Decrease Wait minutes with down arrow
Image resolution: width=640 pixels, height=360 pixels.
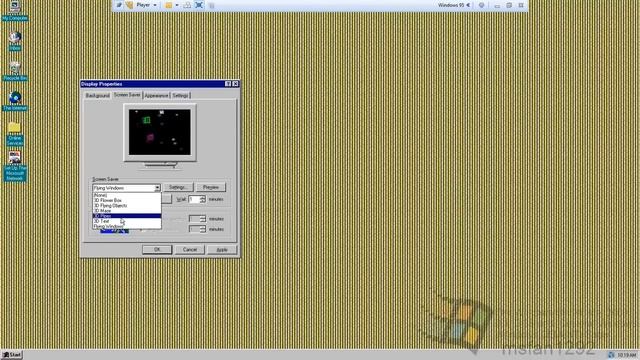click(x=202, y=201)
